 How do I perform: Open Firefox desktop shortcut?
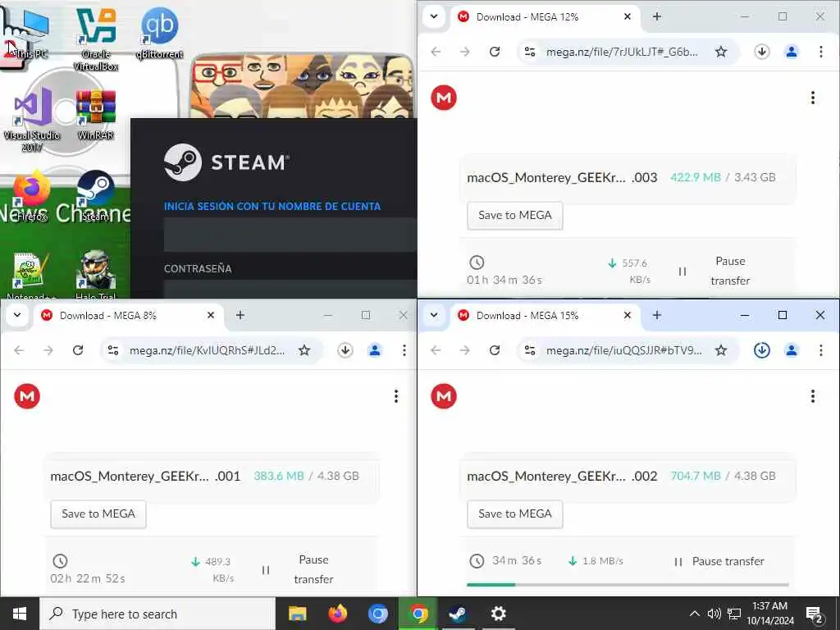[31, 196]
